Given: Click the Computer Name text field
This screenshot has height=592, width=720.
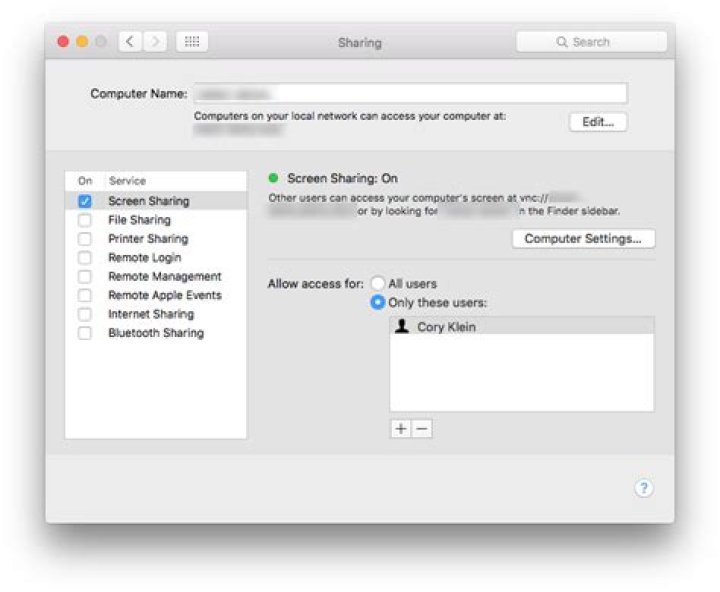Looking at the screenshot, I should point(411,94).
